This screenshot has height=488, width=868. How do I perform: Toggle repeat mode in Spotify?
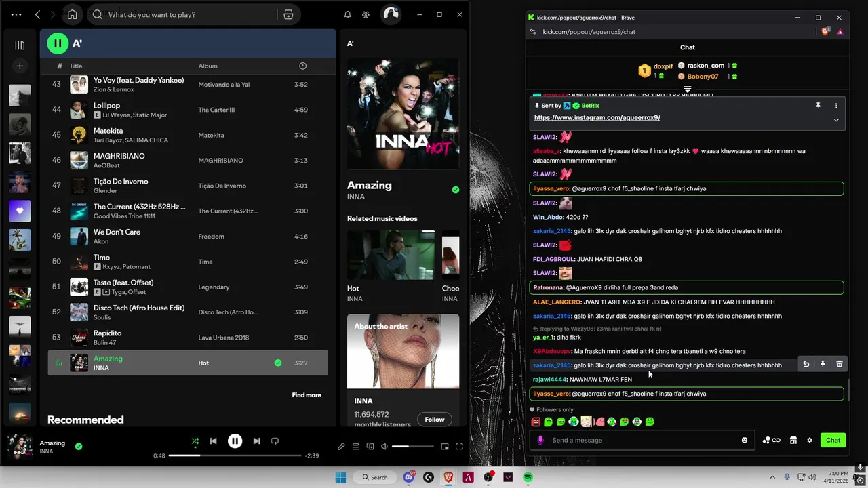tap(275, 441)
